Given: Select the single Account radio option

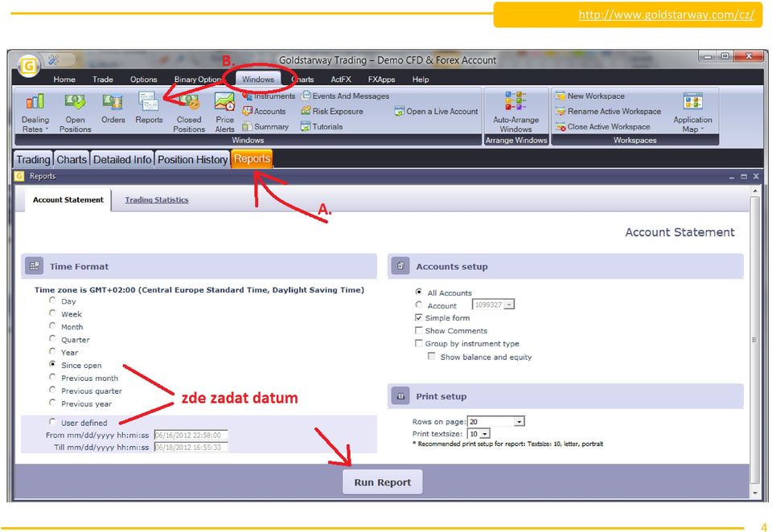Looking at the screenshot, I should [418, 305].
